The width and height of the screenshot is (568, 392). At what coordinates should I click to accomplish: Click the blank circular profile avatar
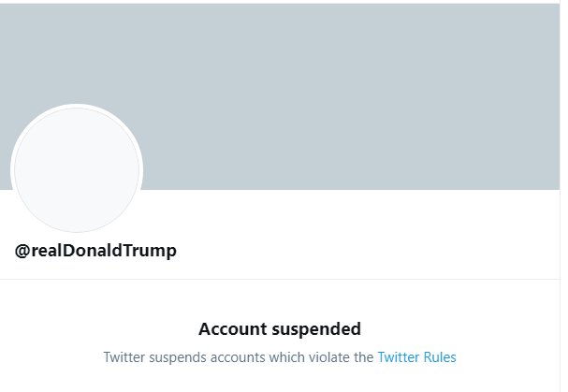click(77, 169)
